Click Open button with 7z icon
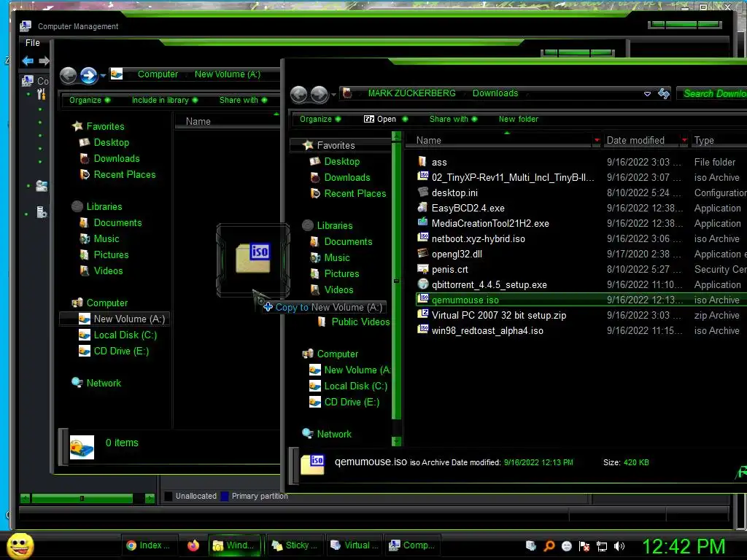This screenshot has height=560, width=747. click(379, 119)
